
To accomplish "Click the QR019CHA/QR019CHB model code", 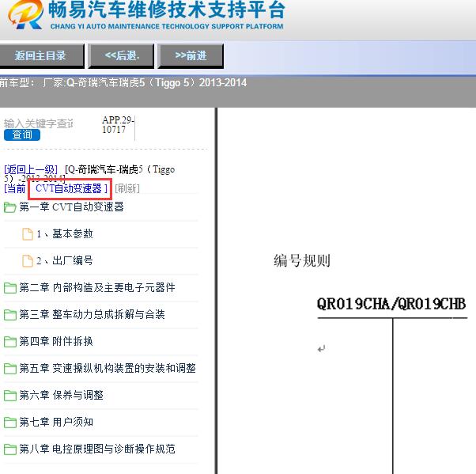I will tap(391, 304).
